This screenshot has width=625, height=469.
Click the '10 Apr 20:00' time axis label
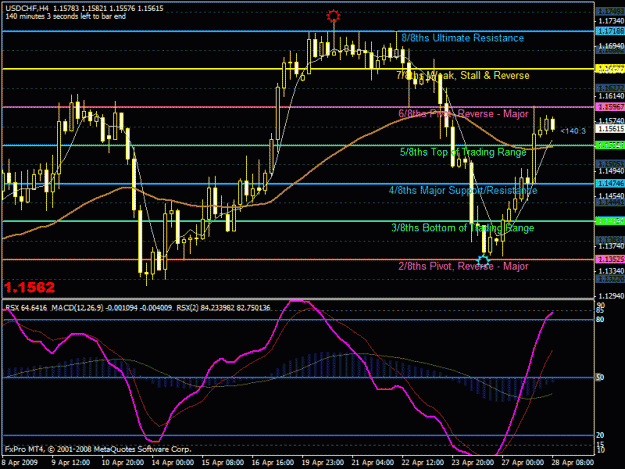123,463
